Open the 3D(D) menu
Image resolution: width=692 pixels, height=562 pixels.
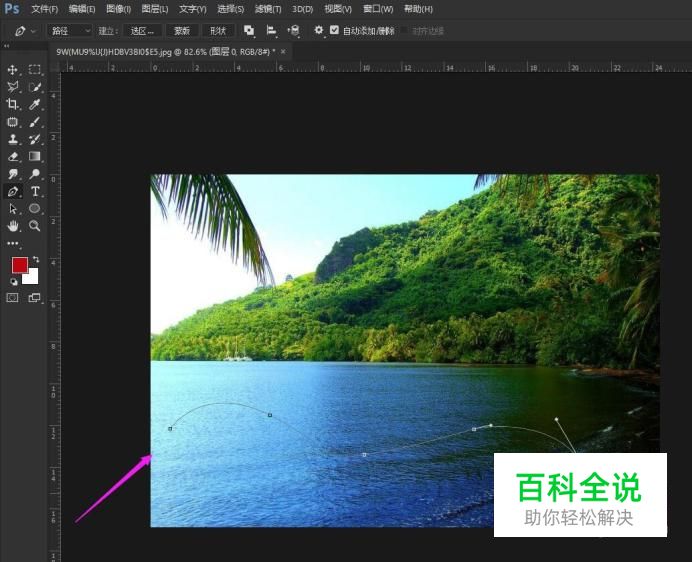point(302,9)
